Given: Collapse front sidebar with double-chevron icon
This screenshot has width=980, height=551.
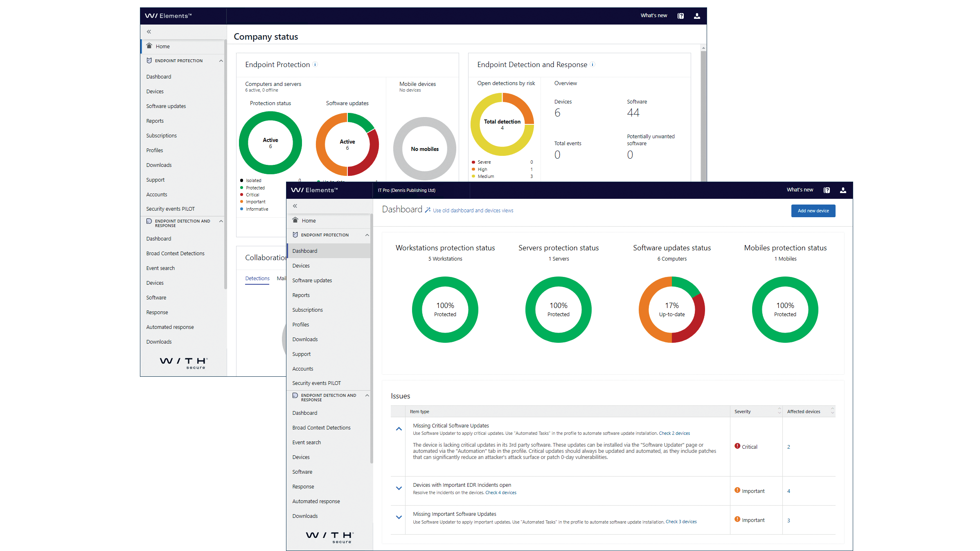Looking at the screenshot, I should (x=295, y=206).
